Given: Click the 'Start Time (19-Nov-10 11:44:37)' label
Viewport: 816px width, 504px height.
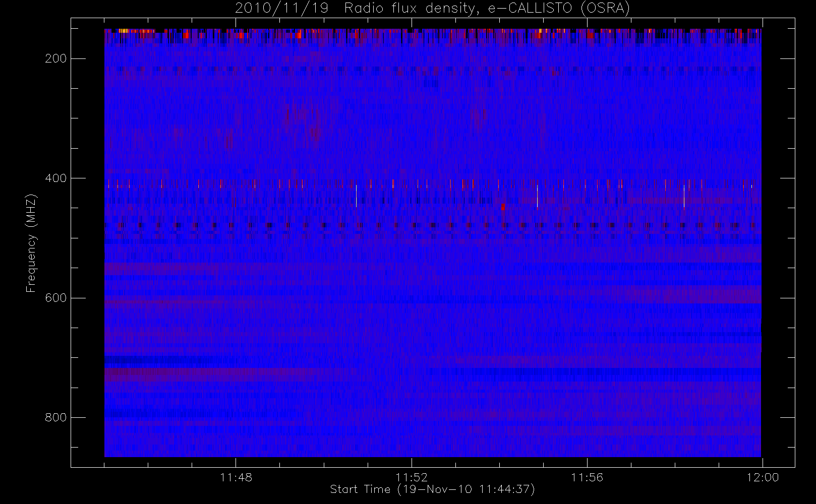Looking at the screenshot, I should click(432, 489).
